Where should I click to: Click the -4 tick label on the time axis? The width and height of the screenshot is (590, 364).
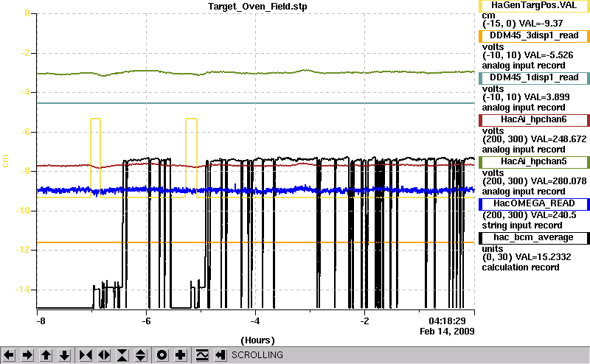pyautogui.click(x=255, y=321)
